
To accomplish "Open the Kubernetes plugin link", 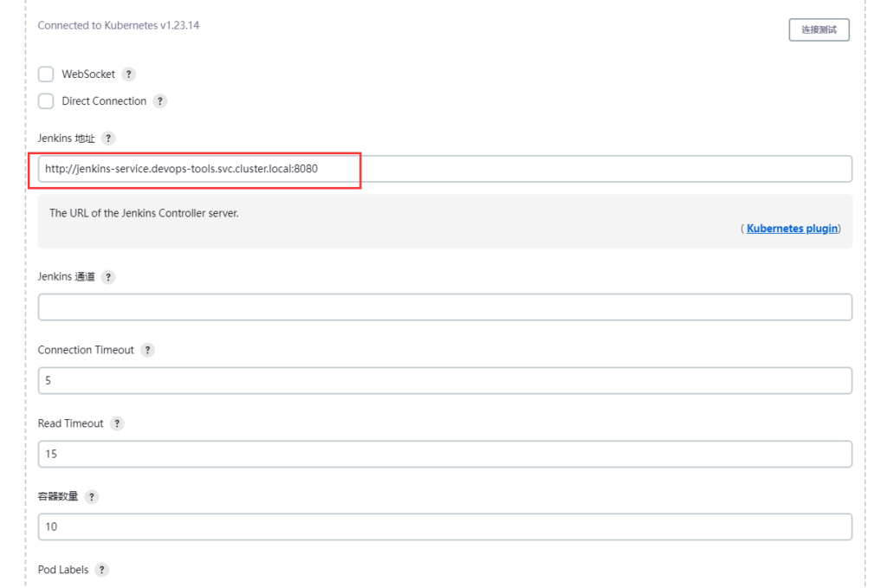I will click(792, 229).
